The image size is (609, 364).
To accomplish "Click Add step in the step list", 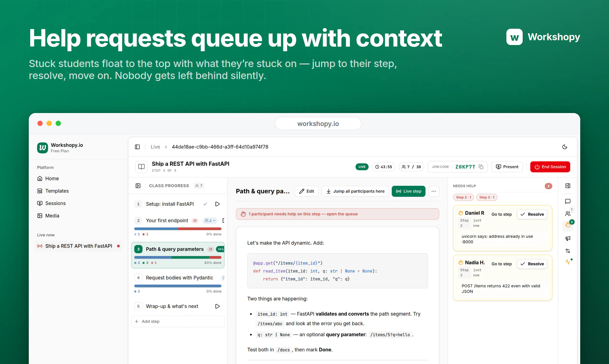I will point(178,321).
